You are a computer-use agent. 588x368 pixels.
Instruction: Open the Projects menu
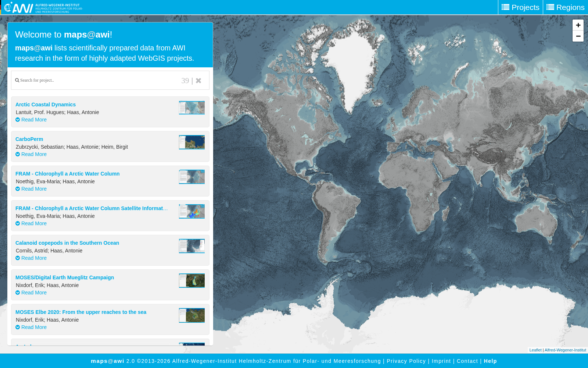point(520,7)
